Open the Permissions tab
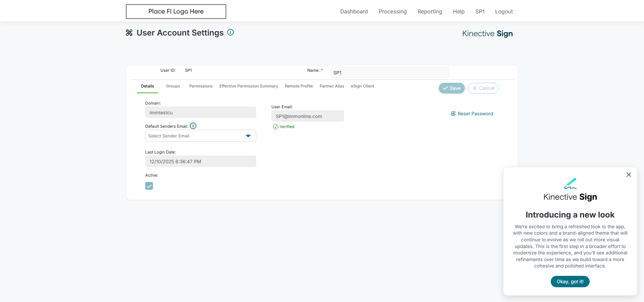The height and width of the screenshot is (302, 644). pos(201,86)
